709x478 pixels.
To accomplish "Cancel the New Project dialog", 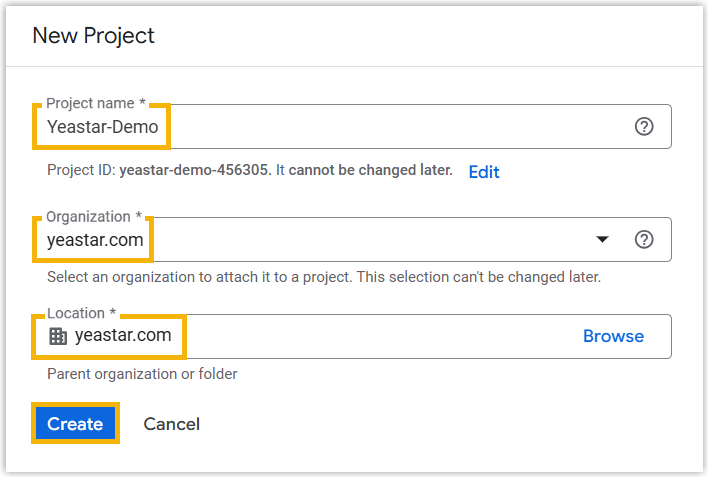I will [171, 424].
